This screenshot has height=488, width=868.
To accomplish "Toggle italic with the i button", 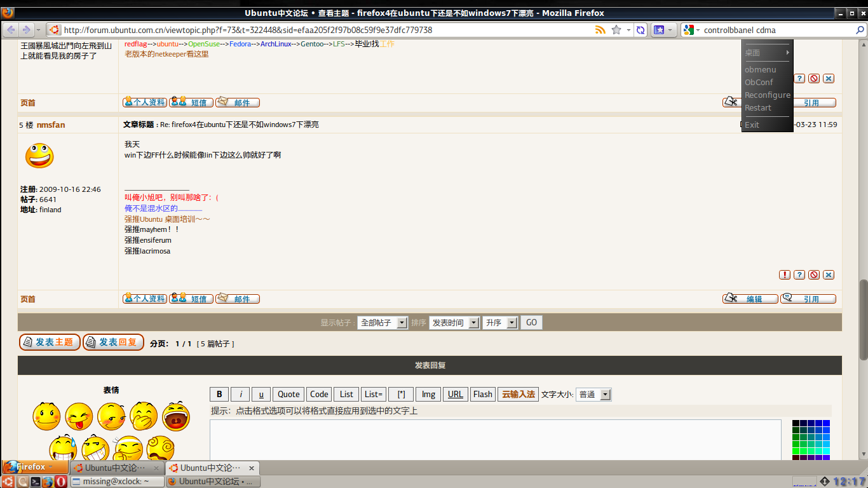I will coord(240,394).
